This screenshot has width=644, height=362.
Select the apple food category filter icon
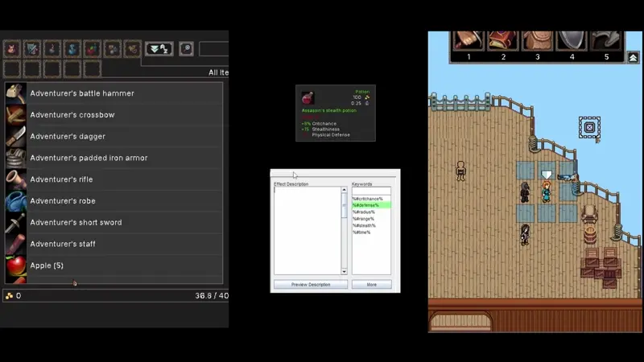(93, 49)
